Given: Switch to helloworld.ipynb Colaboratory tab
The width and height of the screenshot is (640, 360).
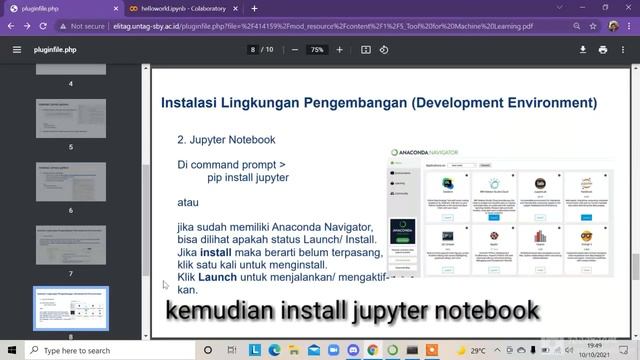Looking at the screenshot, I should pos(183,9).
